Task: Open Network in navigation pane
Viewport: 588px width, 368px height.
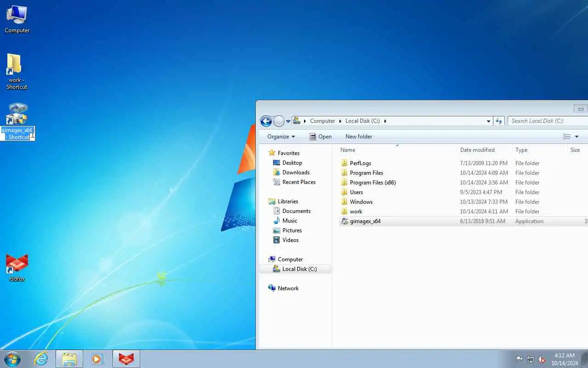Action: click(x=288, y=288)
